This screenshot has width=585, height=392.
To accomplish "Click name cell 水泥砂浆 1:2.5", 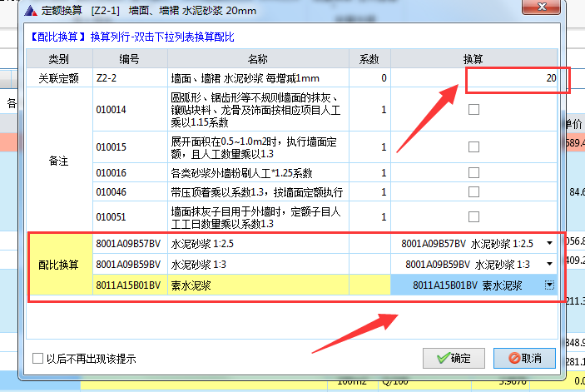I will (258, 244).
